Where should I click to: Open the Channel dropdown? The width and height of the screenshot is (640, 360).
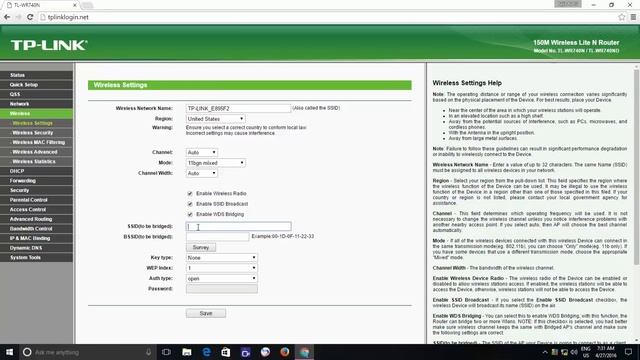pyautogui.click(x=202, y=152)
